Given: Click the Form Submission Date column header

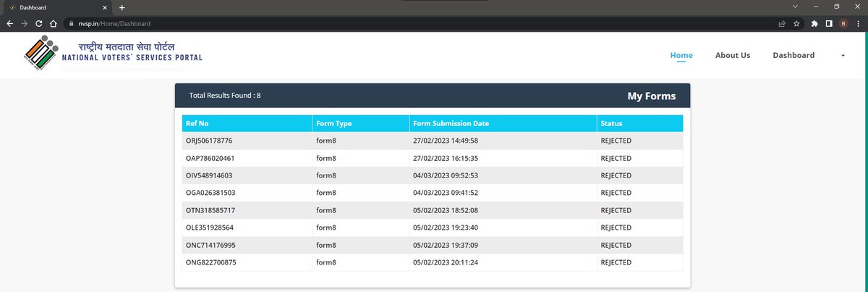Looking at the screenshot, I should coord(503,123).
